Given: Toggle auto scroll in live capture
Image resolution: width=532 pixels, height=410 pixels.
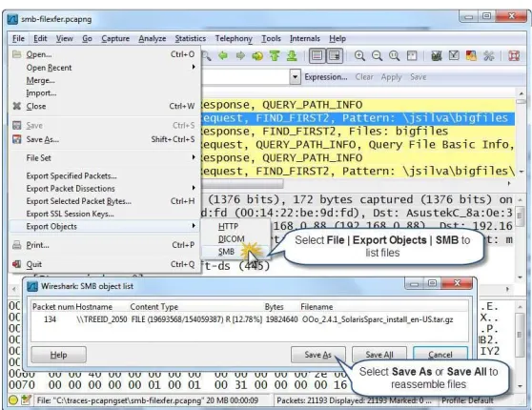Looking at the screenshot, I should [x=335, y=55].
